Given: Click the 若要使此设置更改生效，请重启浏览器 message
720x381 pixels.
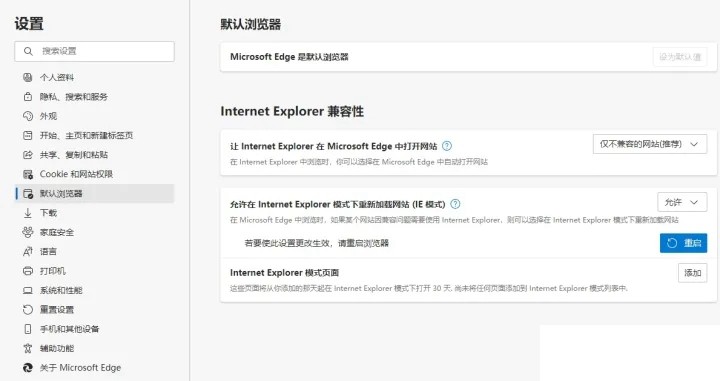Looking at the screenshot, I should click(x=316, y=243).
